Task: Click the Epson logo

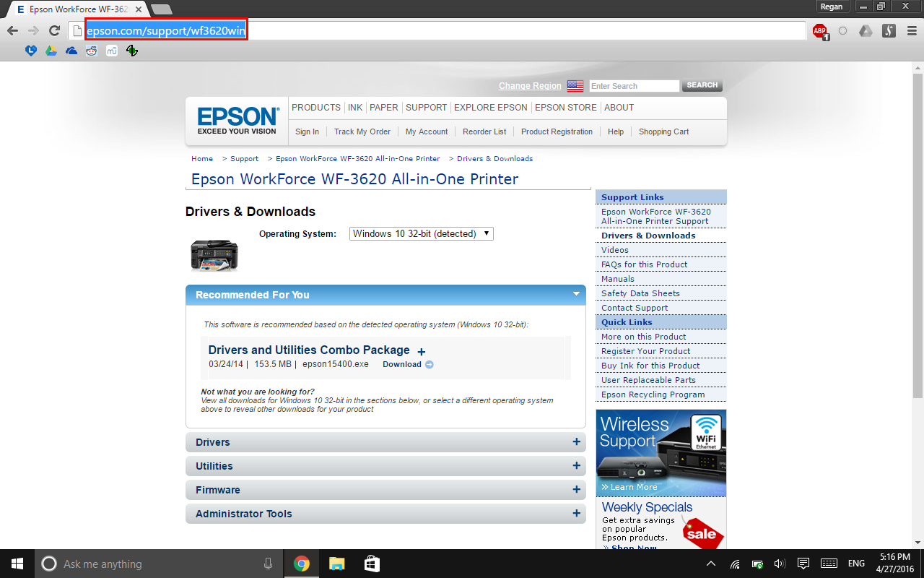Action: coord(237,121)
